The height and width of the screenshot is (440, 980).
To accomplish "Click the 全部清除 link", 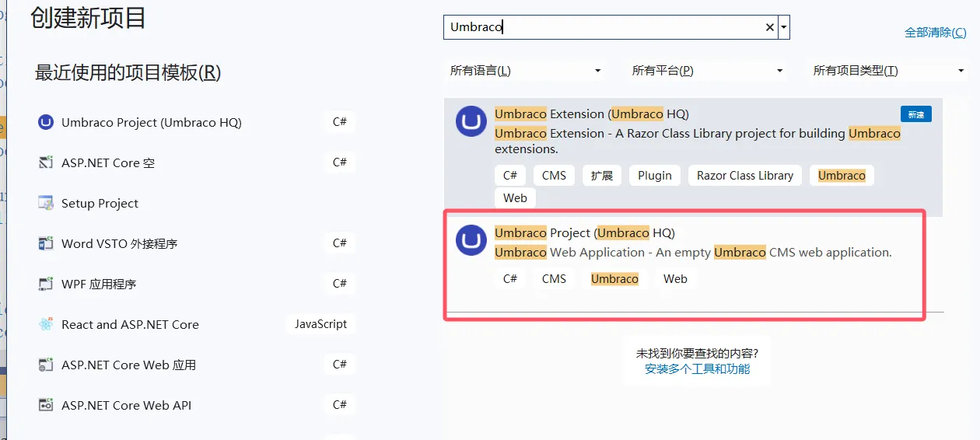I will 936,32.
